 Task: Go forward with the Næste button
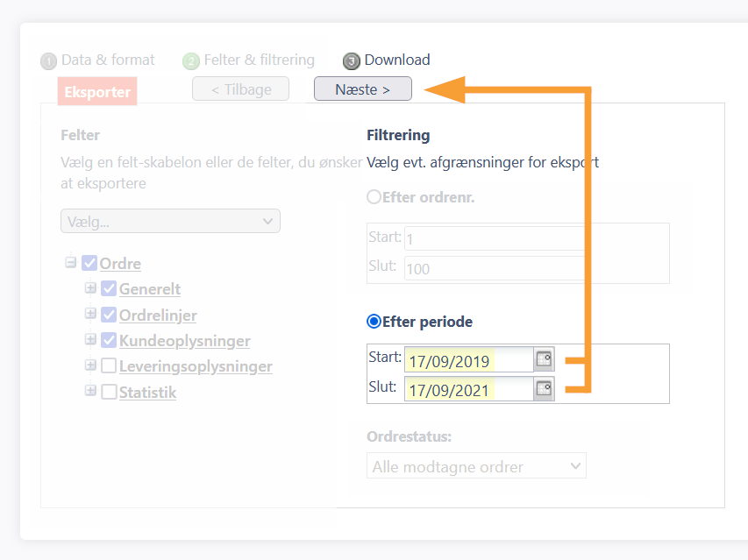pyautogui.click(x=362, y=89)
